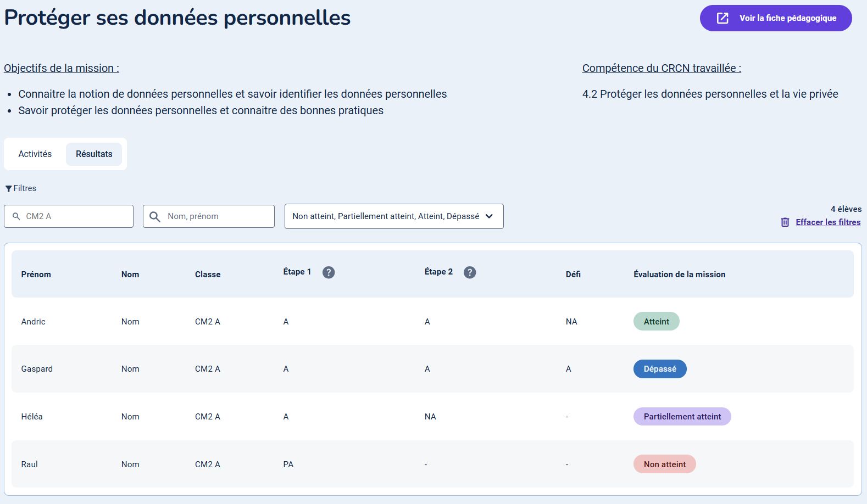The width and height of the screenshot is (867, 504).
Task: Open the Étape 1 help question mark icon
Action: click(329, 272)
